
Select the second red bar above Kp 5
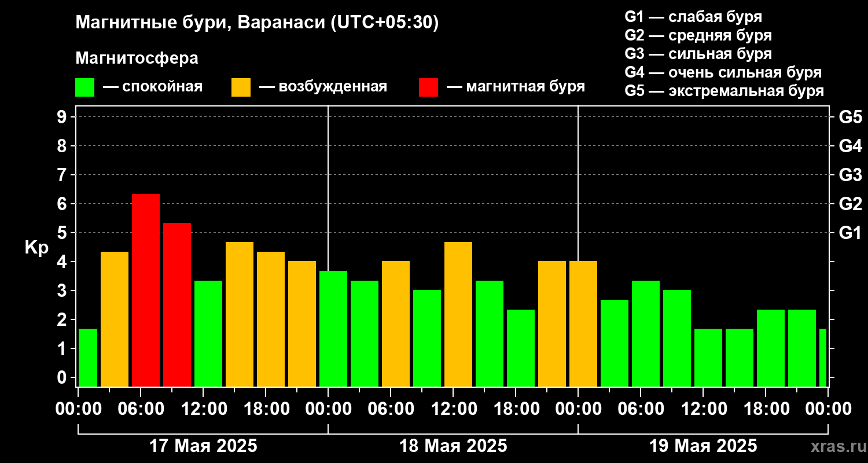click(x=177, y=304)
